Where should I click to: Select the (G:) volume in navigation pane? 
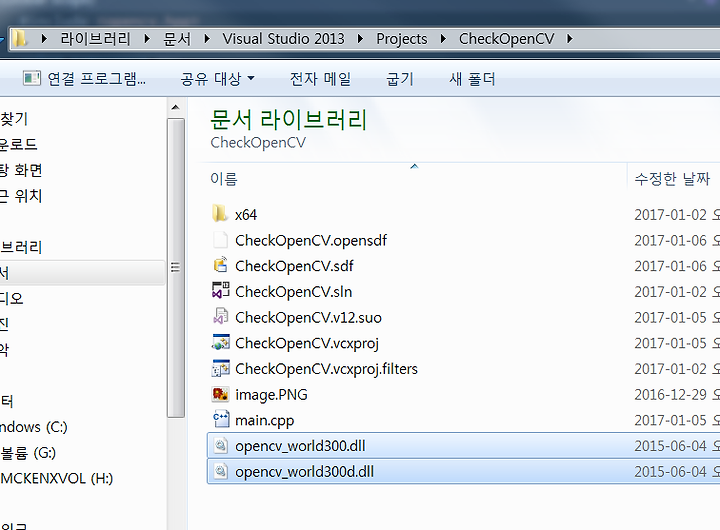28,453
